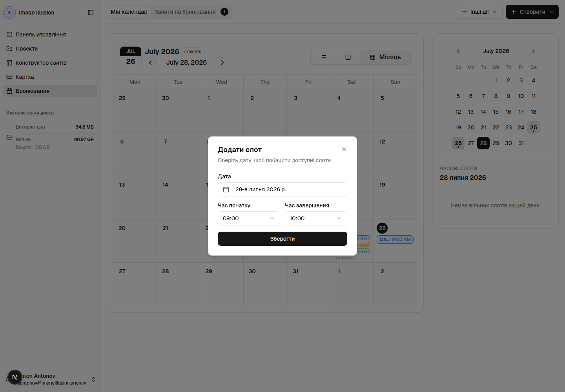Click the plus icon in Створити

tap(514, 12)
